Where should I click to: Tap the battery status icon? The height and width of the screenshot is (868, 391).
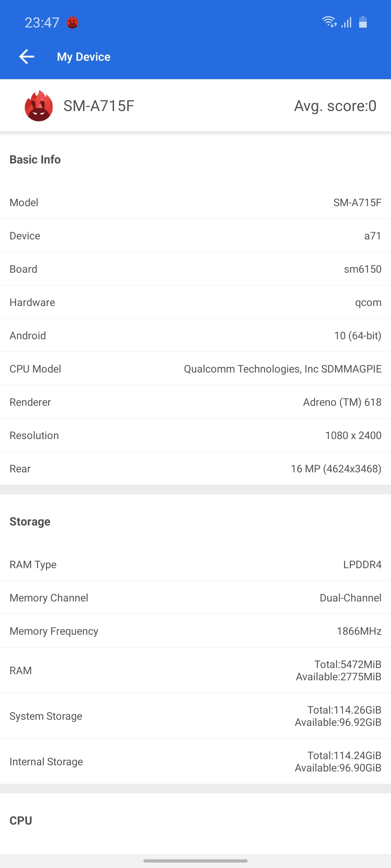click(x=363, y=22)
